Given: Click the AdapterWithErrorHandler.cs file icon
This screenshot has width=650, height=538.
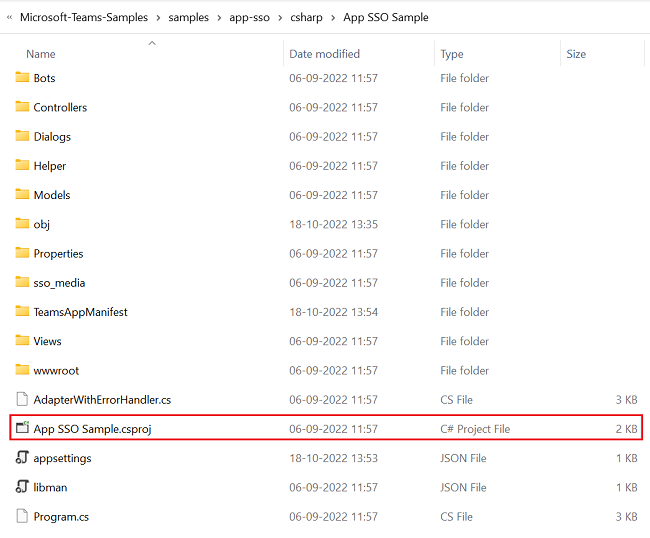Looking at the screenshot, I should click(22, 399).
